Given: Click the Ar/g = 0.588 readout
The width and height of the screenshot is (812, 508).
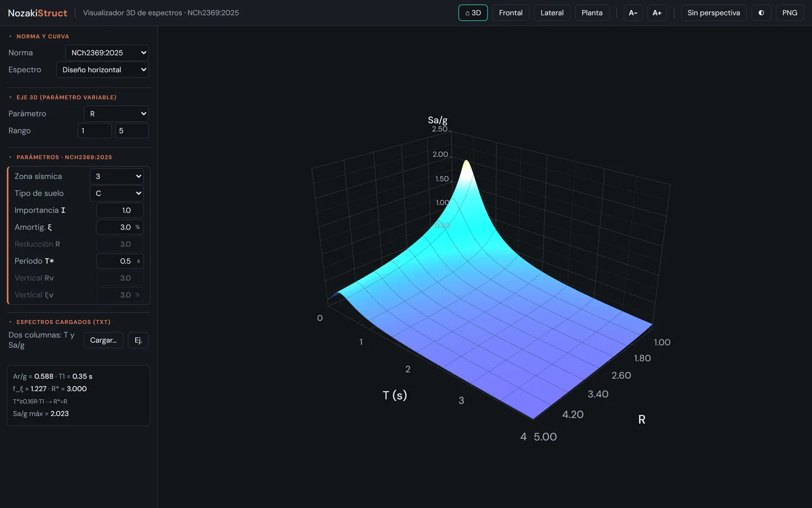Looking at the screenshot, I should click(33, 376).
